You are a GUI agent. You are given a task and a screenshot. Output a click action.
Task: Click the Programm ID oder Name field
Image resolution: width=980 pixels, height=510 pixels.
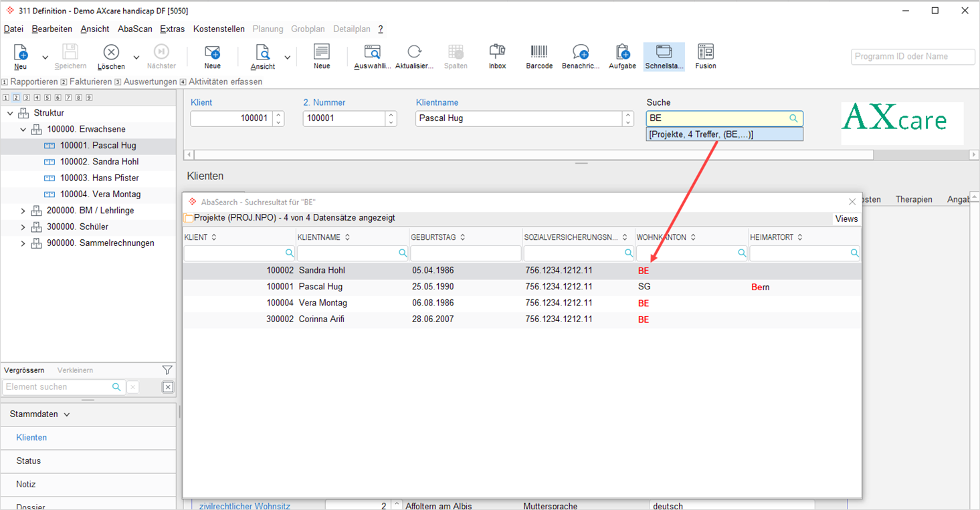(913, 57)
